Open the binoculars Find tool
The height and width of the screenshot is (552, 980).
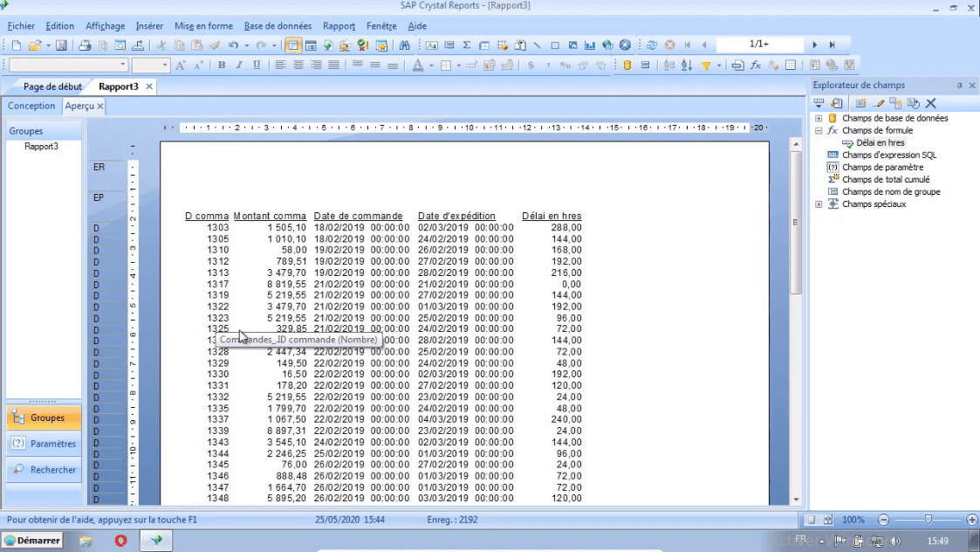[x=404, y=45]
